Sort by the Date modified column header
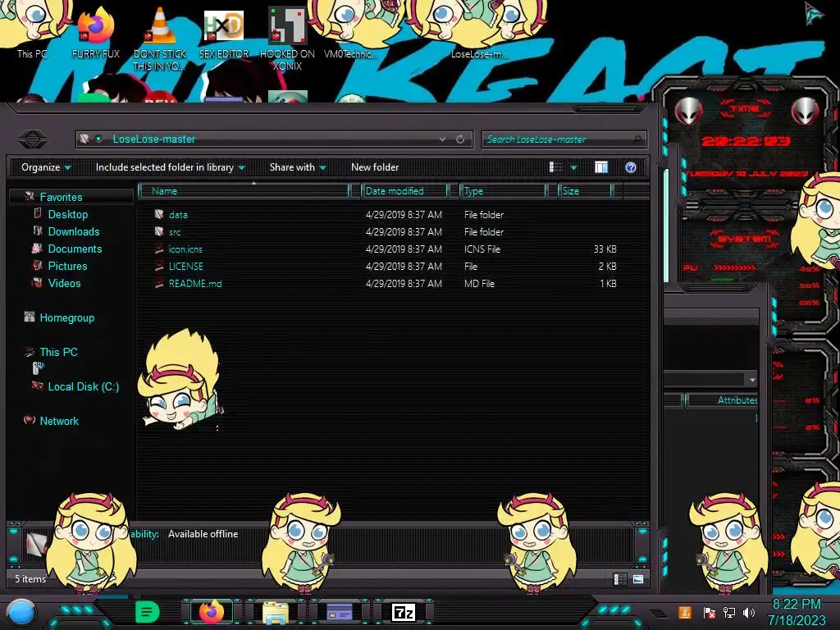 [404, 190]
